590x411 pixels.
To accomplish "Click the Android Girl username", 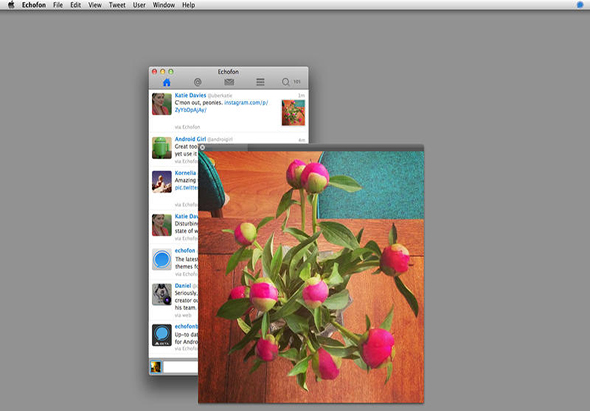I will [190, 139].
